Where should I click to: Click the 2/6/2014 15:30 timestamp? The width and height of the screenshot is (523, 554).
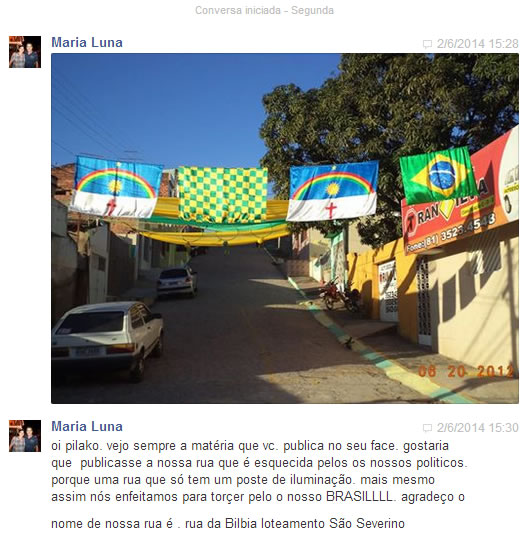(x=477, y=428)
